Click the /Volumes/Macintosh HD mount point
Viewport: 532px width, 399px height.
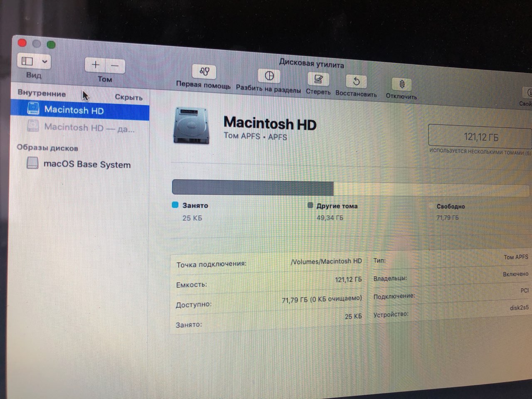point(326,261)
